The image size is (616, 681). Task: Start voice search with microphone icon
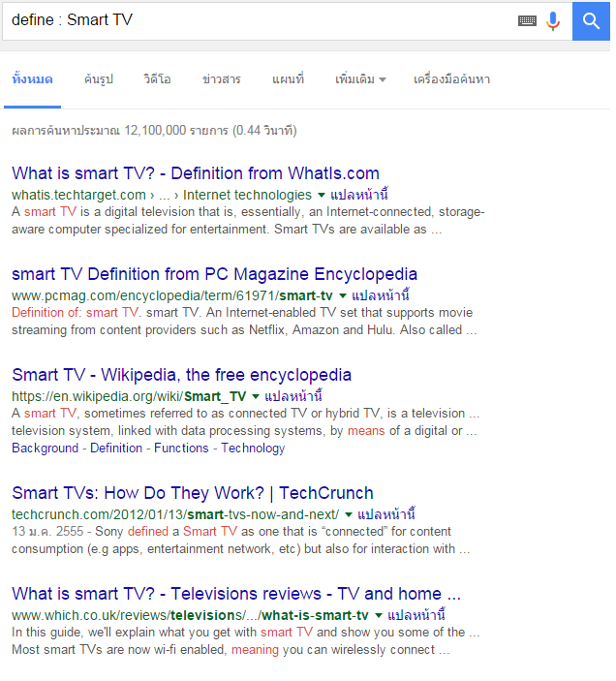tap(553, 21)
